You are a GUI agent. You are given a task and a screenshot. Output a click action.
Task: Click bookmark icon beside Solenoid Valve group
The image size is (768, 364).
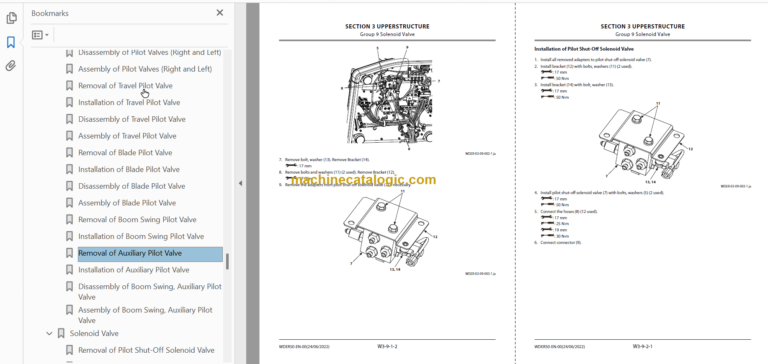click(x=61, y=333)
